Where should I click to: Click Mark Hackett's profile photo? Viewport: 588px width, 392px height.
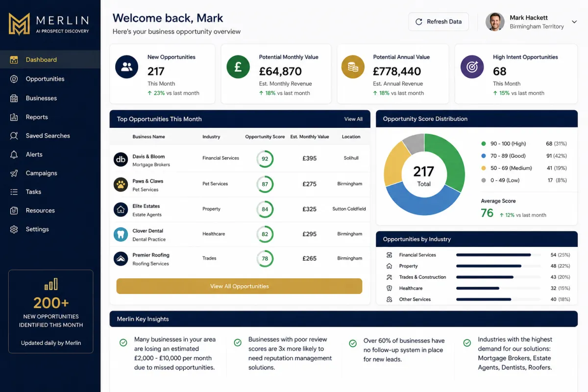495,22
